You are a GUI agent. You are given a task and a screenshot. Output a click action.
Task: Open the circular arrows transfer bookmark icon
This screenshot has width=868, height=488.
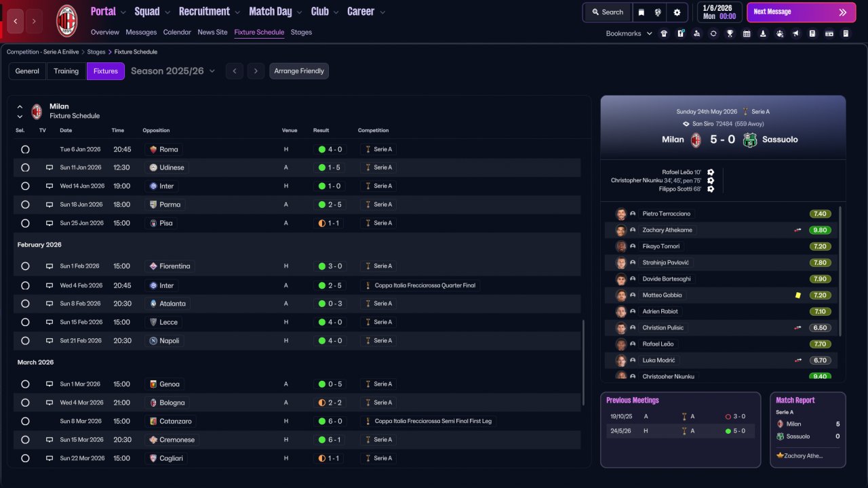pos(713,33)
